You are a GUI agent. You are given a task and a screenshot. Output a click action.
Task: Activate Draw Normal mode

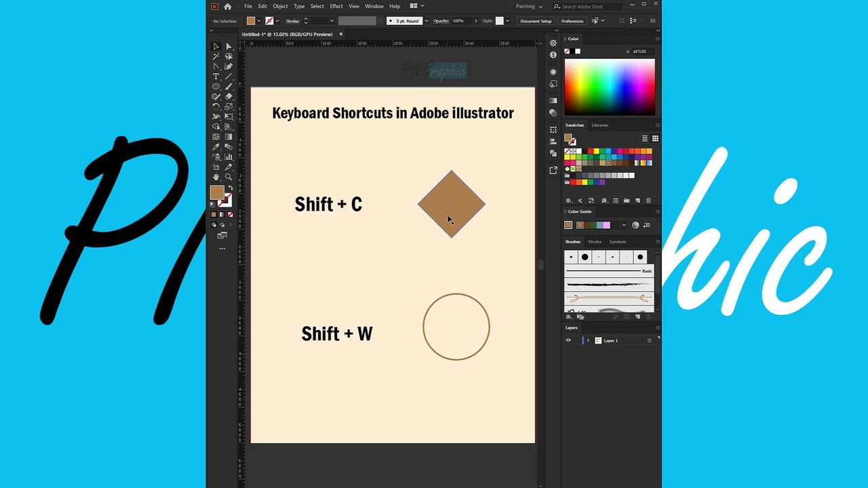pyautogui.click(x=214, y=224)
